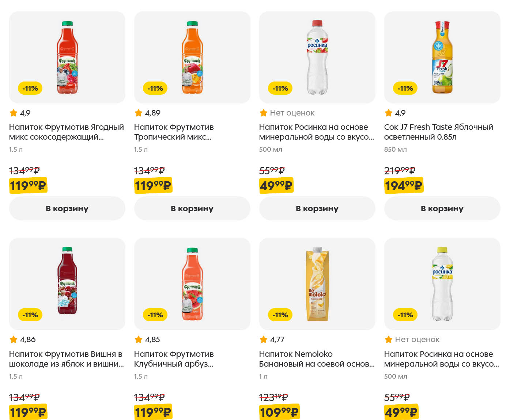Click rating star of Фрутмотив Ягодный микс

click(x=14, y=113)
